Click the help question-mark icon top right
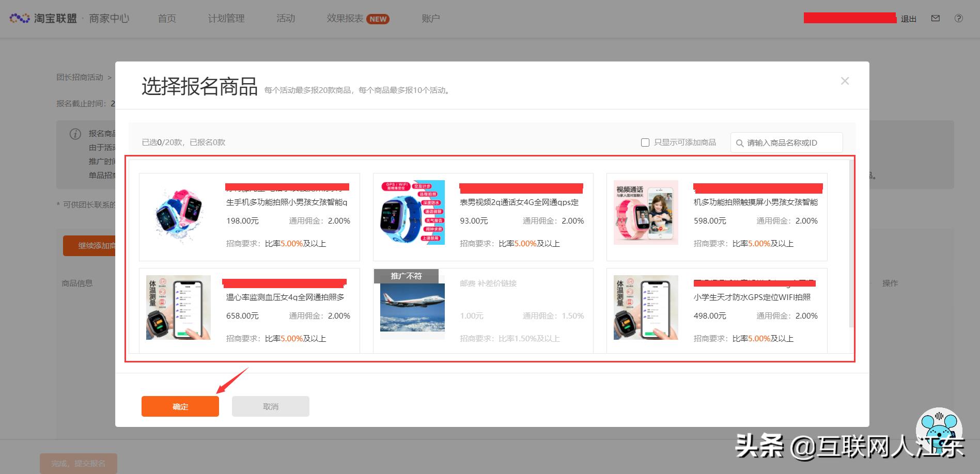Viewport: 980px width, 474px height. 959,18
